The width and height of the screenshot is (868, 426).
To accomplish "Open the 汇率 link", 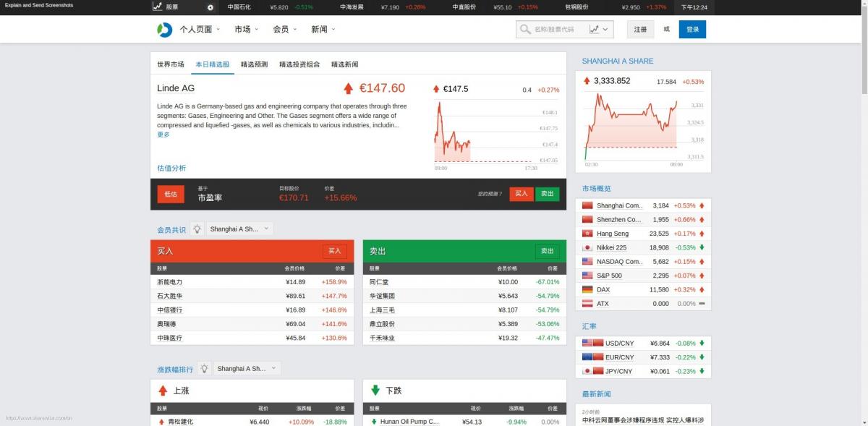I will pos(590,326).
